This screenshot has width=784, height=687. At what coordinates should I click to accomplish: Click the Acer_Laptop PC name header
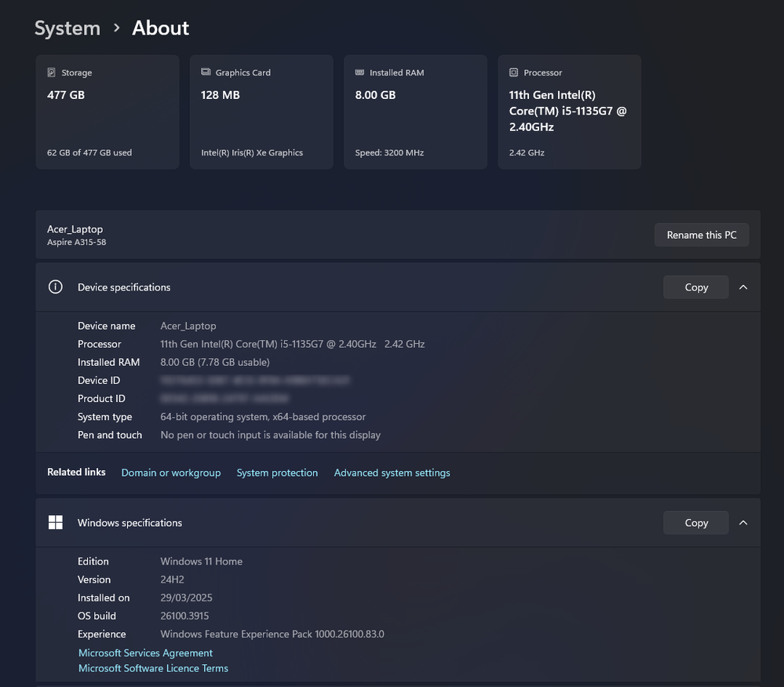click(x=75, y=229)
